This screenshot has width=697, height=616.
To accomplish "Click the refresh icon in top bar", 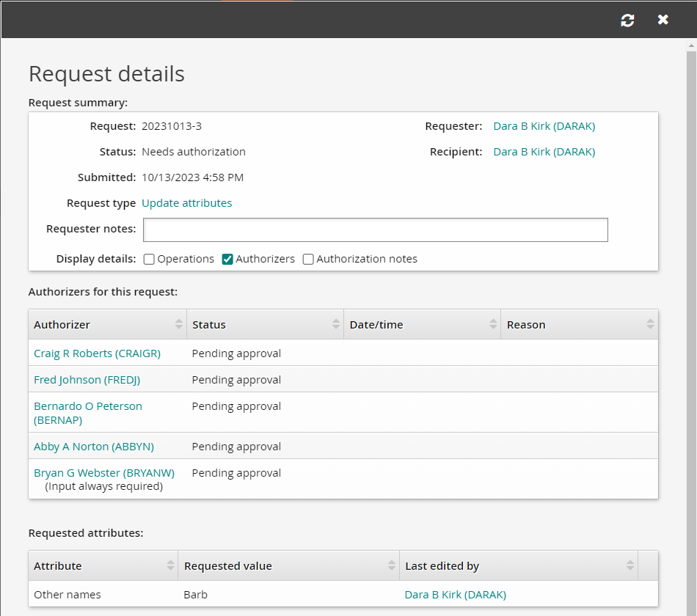I will tap(627, 20).
